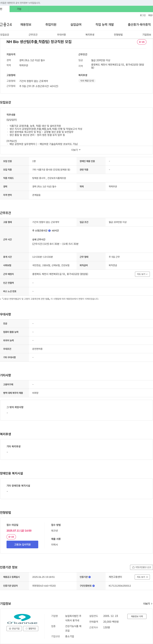Report via 거짓구인광고 신고 button
The width and height of the screenshot is (153, 644).
[x=142, y=567]
